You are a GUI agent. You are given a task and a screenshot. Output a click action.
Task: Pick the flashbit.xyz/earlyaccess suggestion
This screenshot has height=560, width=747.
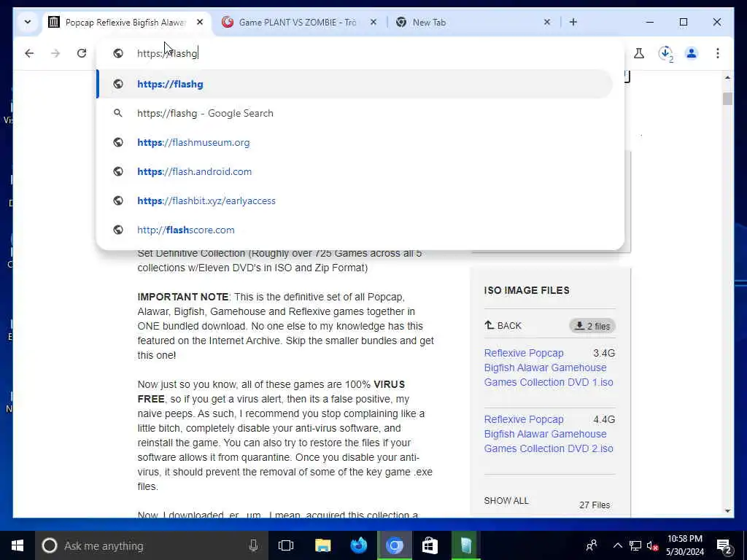[x=355, y=201]
